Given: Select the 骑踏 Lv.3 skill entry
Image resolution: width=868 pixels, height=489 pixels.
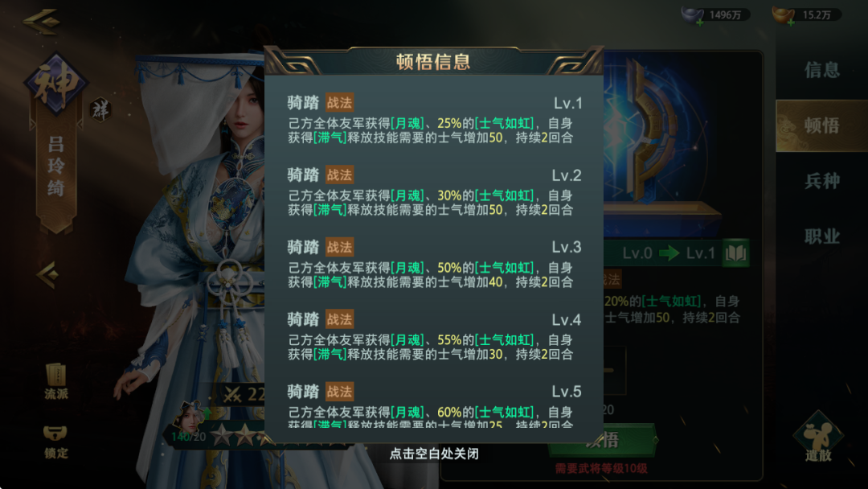Looking at the screenshot, I should pyautogui.click(x=434, y=264).
